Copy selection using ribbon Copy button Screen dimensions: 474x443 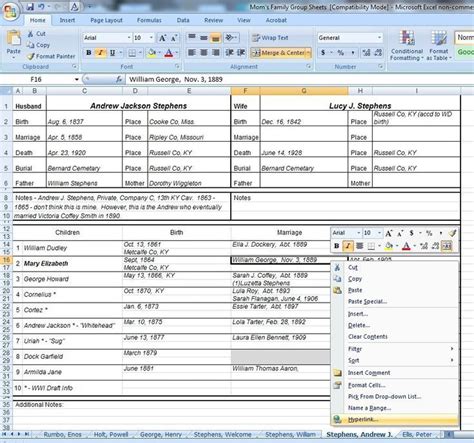(38, 45)
